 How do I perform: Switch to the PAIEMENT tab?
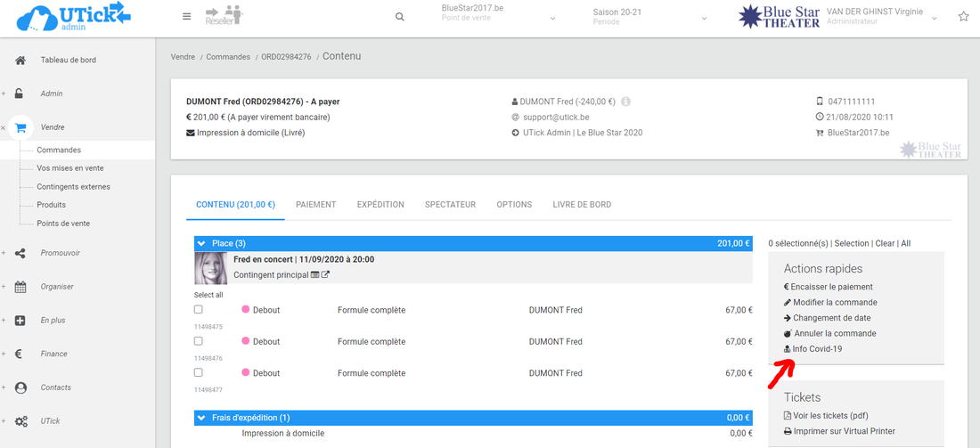click(x=315, y=205)
